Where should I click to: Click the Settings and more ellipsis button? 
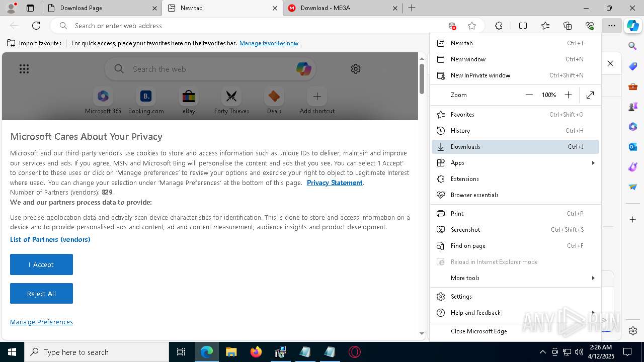[x=611, y=26]
